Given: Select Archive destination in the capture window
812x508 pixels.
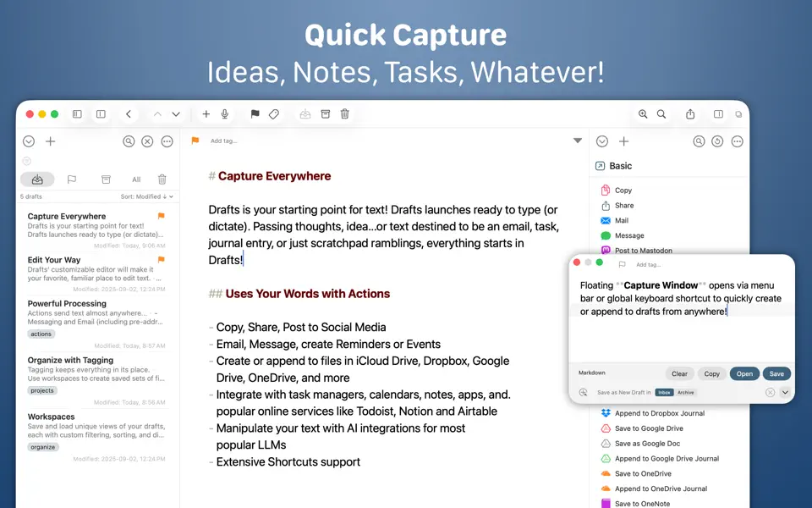Looking at the screenshot, I should pos(686,392).
